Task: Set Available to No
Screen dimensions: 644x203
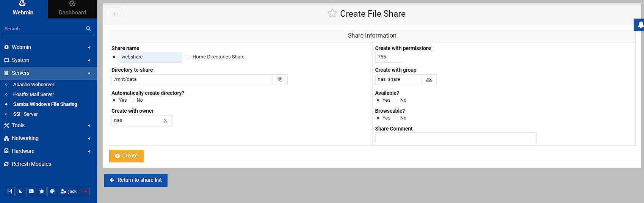Action: [395, 100]
